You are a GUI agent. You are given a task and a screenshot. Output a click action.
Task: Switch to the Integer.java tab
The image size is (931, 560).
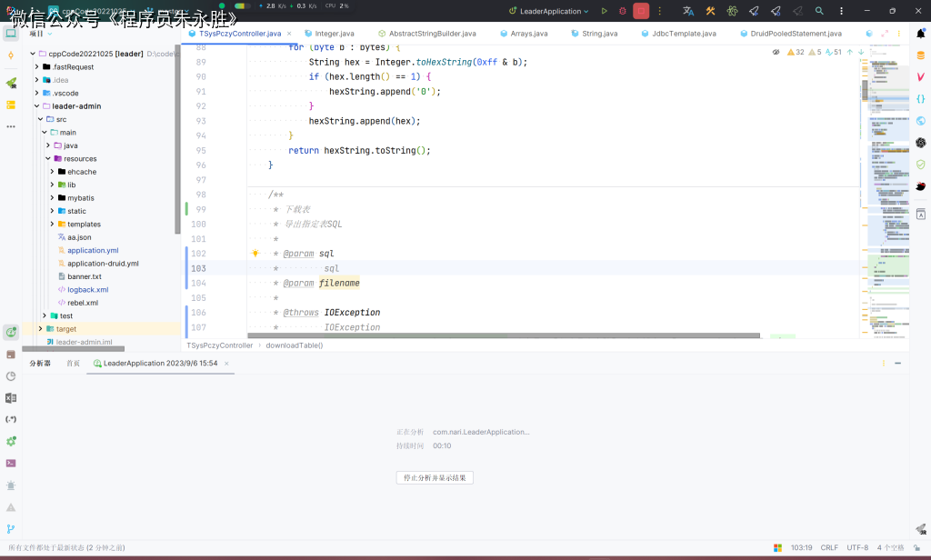329,34
